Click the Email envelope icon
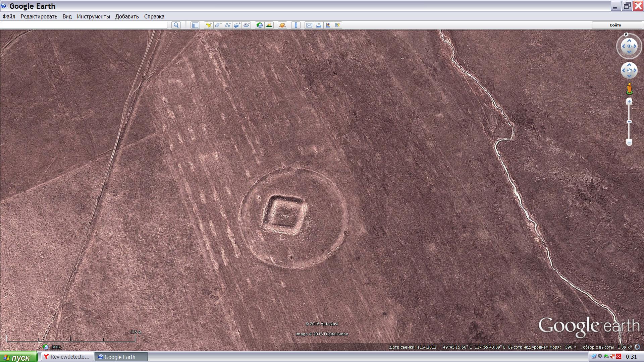This screenshot has width=644, height=362. tap(309, 25)
